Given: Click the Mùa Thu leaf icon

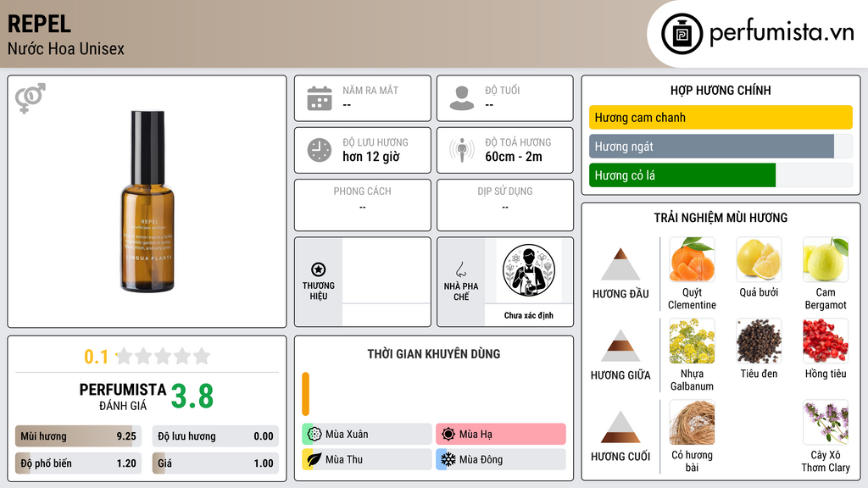Looking at the screenshot, I should (314, 459).
